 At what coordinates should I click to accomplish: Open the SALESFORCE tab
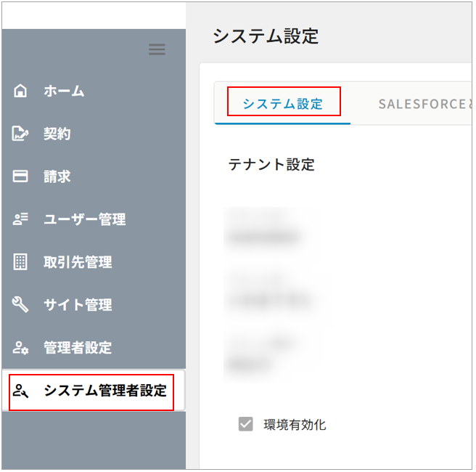click(x=421, y=104)
